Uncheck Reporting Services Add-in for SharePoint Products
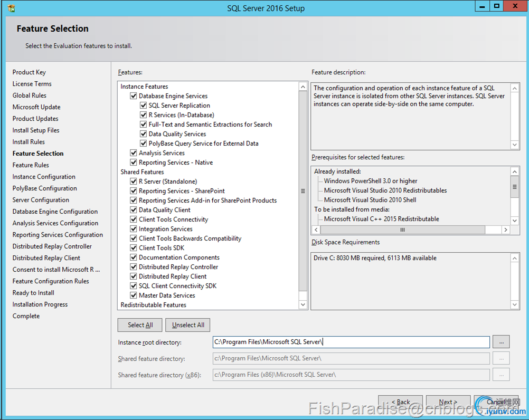The height and width of the screenshot is (420, 529). pos(134,200)
